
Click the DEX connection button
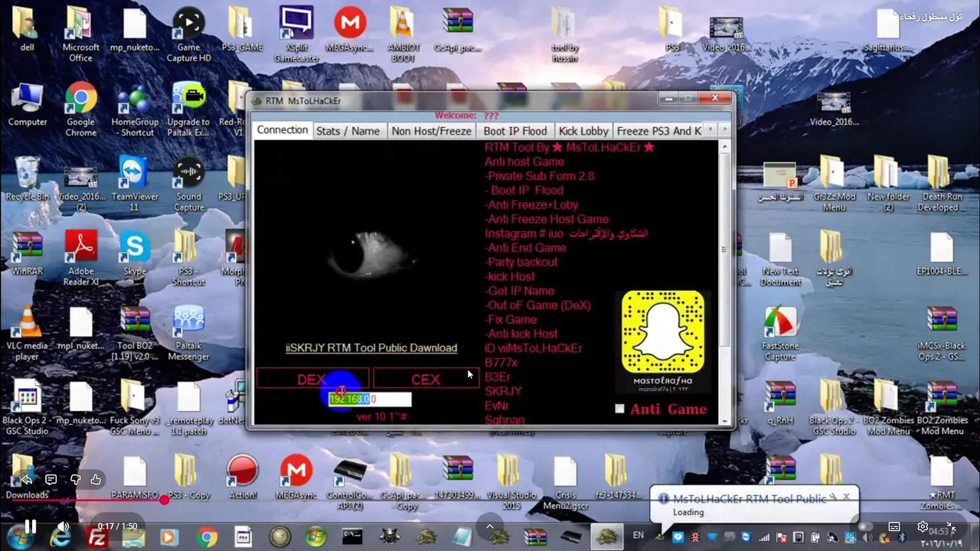[312, 379]
